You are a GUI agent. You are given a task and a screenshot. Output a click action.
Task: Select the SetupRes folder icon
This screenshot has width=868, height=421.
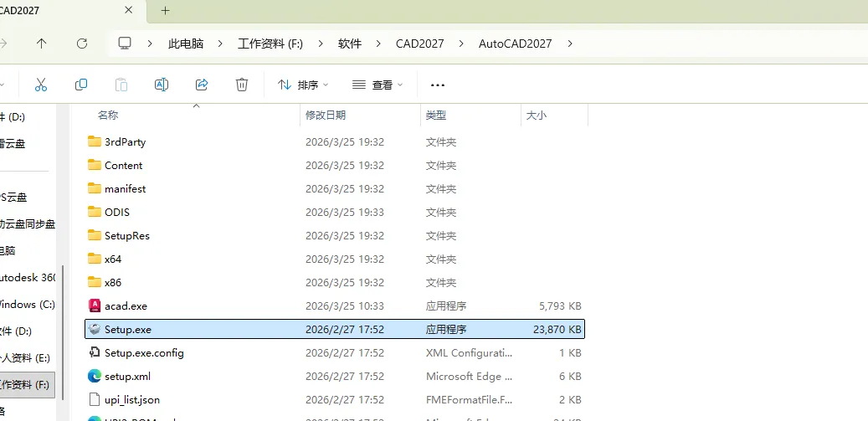[x=95, y=235]
